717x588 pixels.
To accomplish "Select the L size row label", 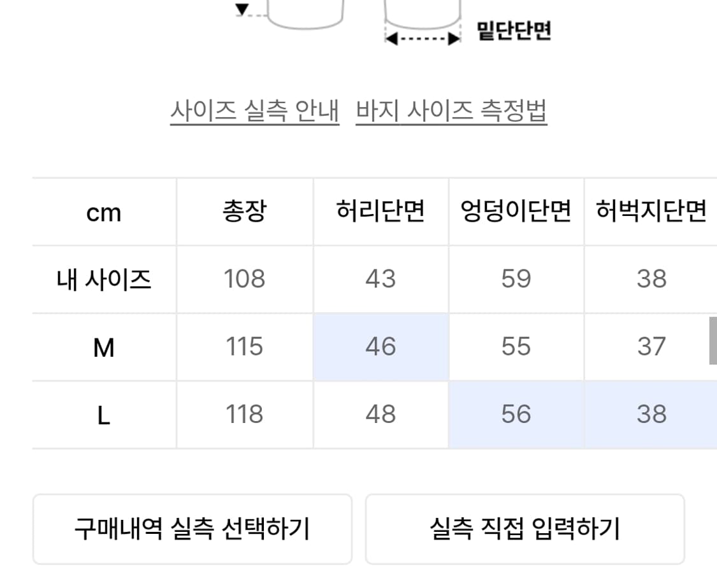I will point(104,415).
